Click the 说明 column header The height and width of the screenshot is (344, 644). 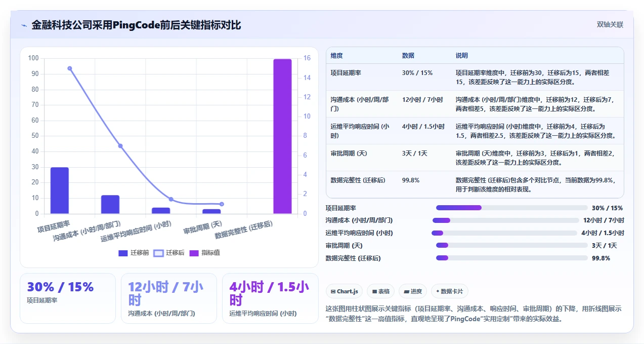pyautogui.click(x=462, y=56)
